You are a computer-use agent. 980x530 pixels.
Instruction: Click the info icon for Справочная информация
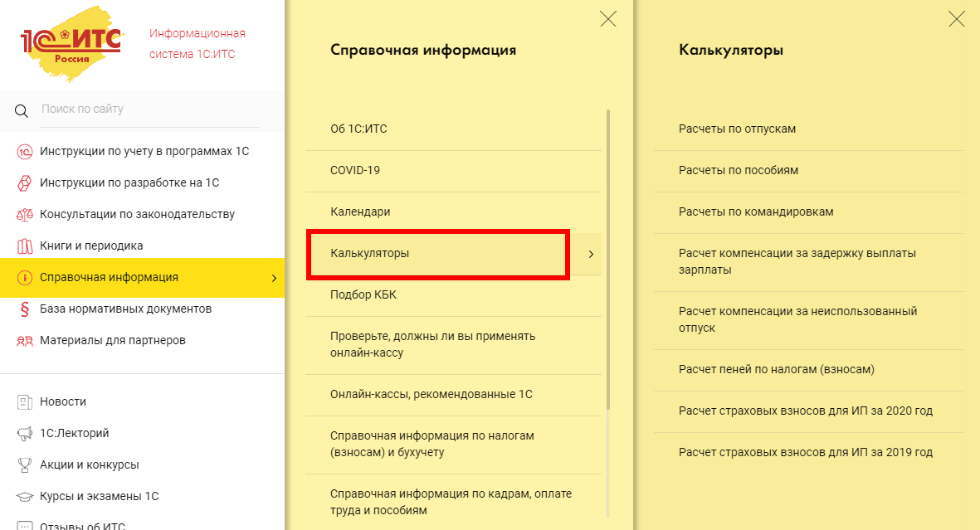(24, 278)
